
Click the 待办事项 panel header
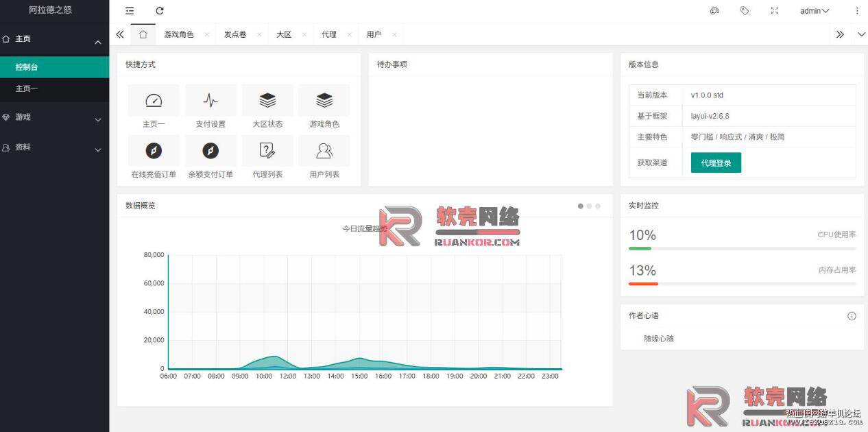490,64
